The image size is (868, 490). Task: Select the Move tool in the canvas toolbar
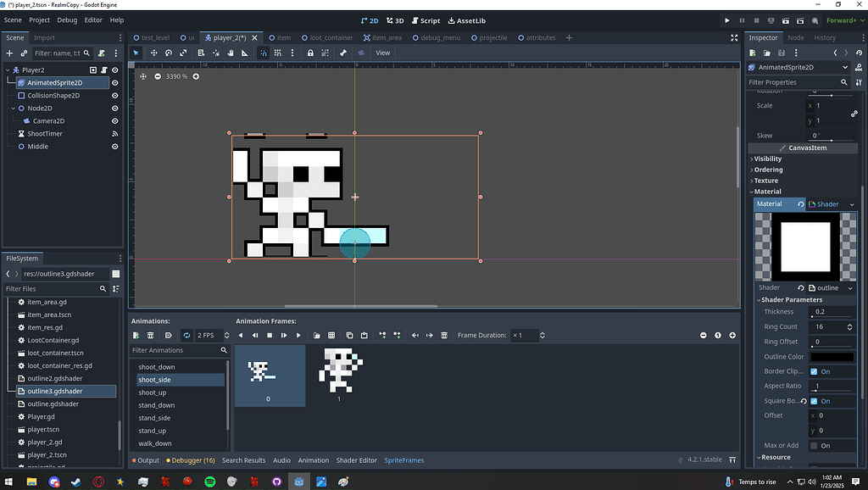(153, 53)
